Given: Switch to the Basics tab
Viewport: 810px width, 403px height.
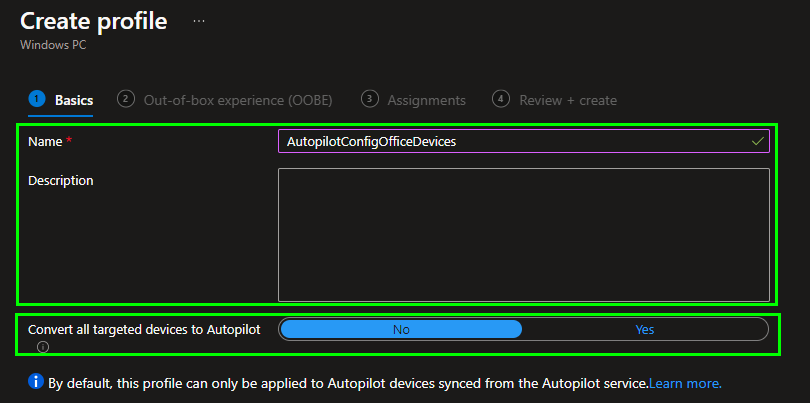Looking at the screenshot, I should 73,100.
